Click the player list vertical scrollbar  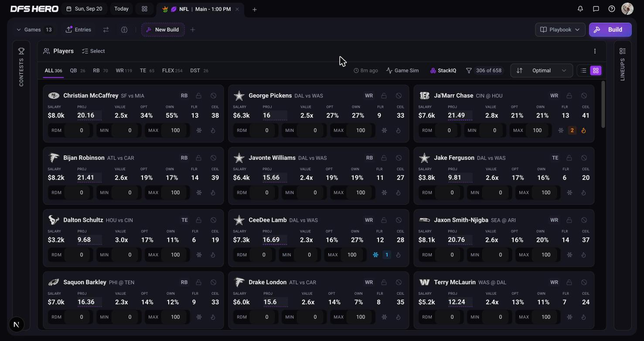tap(603, 105)
